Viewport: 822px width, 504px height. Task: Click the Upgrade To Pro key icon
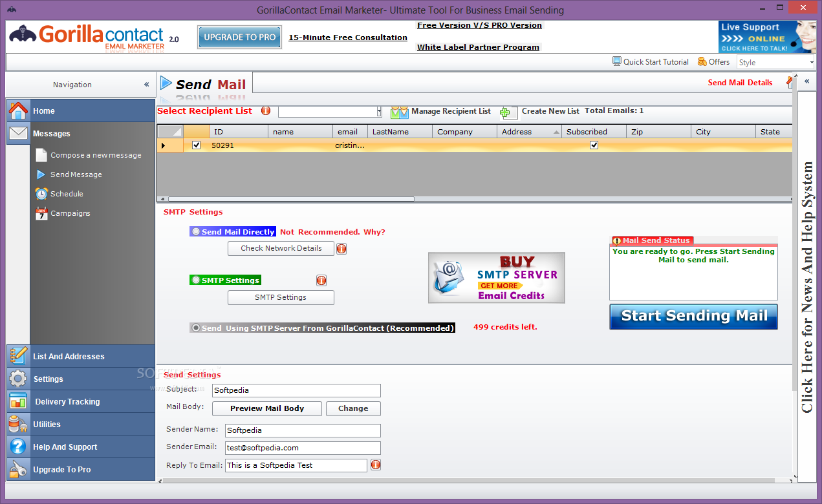pos(18,469)
